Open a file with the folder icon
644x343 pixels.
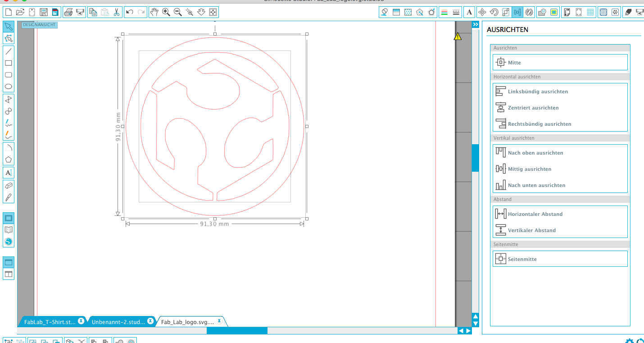(x=20, y=12)
